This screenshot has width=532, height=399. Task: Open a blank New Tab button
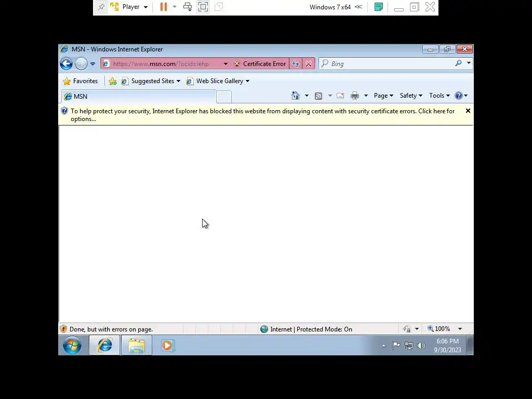(224, 97)
